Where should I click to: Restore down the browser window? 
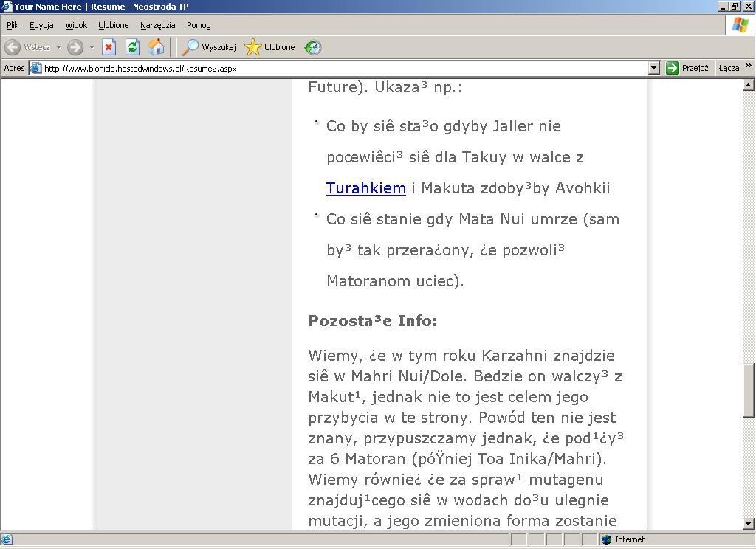pyautogui.click(x=735, y=6)
